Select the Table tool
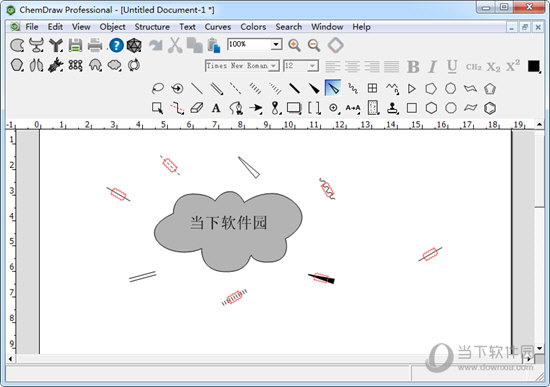This screenshot has height=387, width=550. 372,88
